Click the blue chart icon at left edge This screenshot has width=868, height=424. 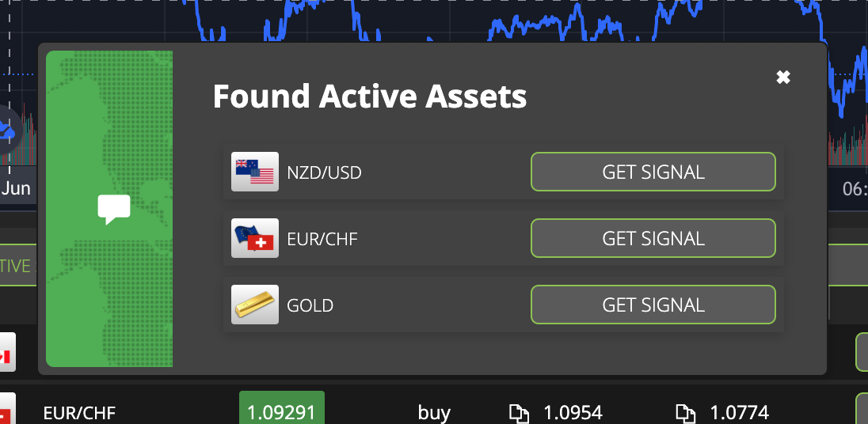[8, 130]
